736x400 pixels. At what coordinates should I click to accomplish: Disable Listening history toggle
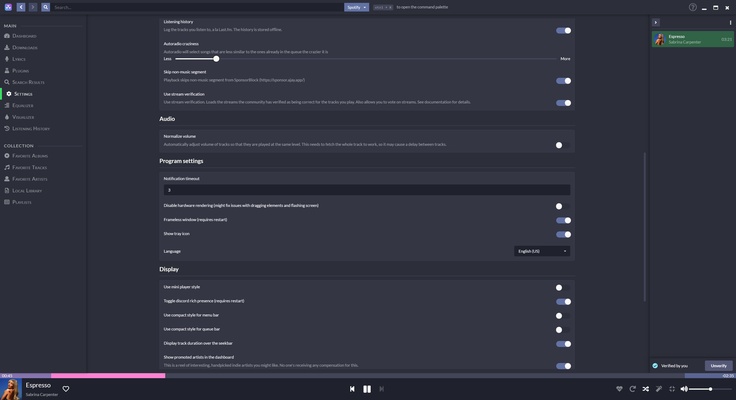coord(563,31)
